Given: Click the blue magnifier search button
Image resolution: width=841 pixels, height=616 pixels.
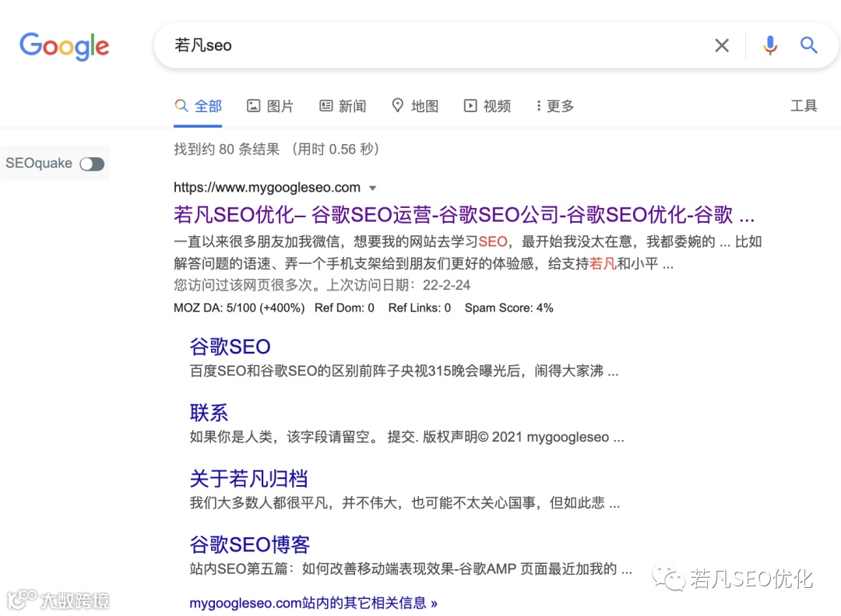Looking at the screenshot, I should 809,45.
